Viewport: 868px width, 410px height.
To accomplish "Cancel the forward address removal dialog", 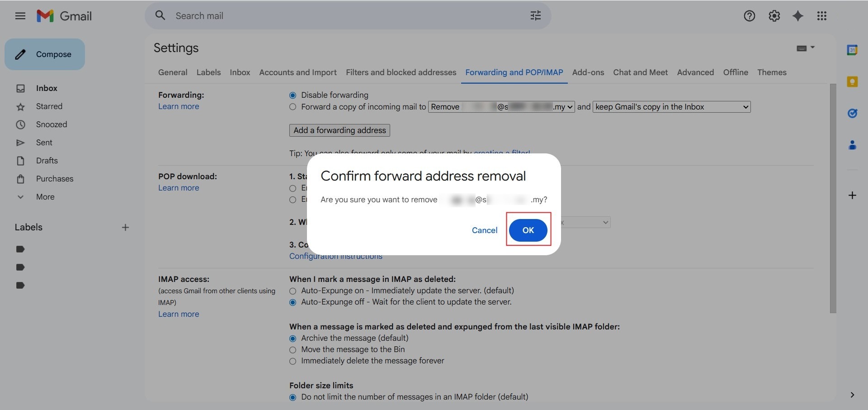I will tap(484, 230).
